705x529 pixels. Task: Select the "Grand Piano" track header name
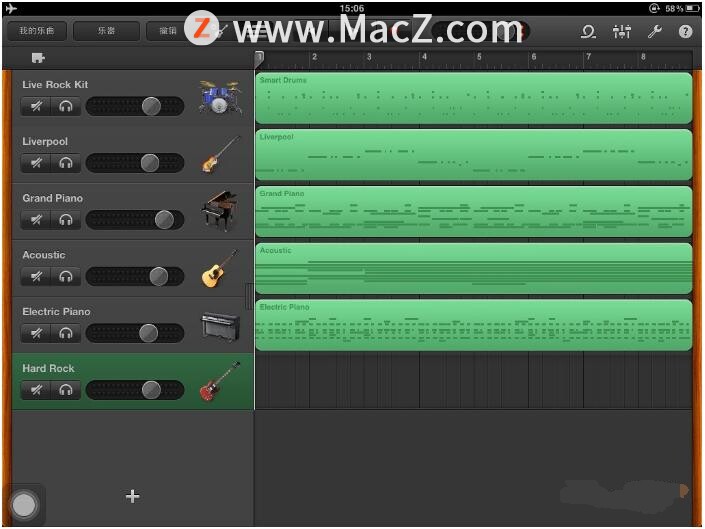coord(53,198)
